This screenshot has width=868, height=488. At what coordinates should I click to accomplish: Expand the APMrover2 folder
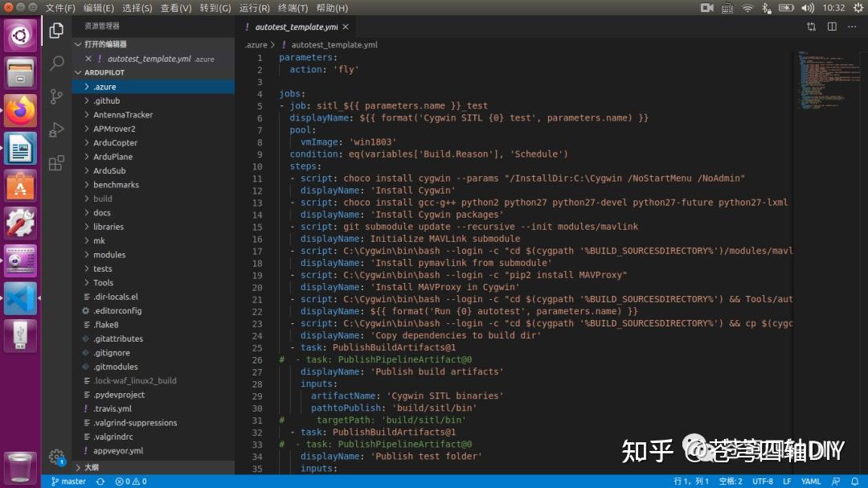(x=154, y=129)
